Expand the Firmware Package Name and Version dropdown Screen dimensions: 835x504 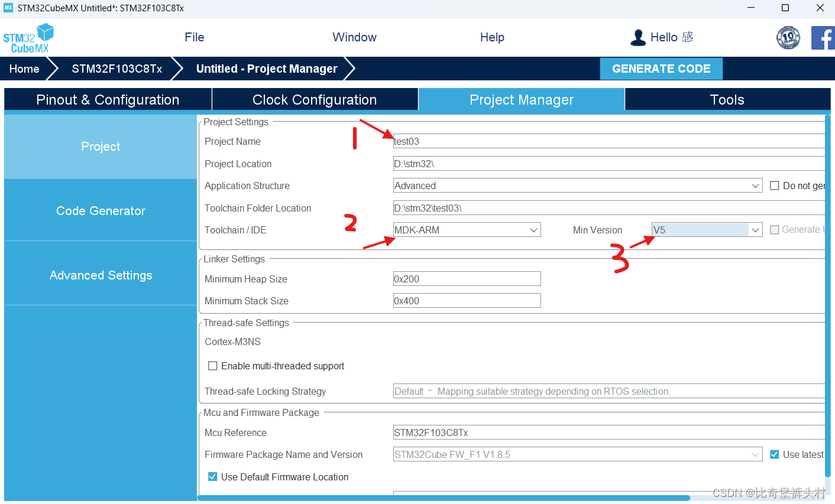pyautogui.click(x=578, y=454)
